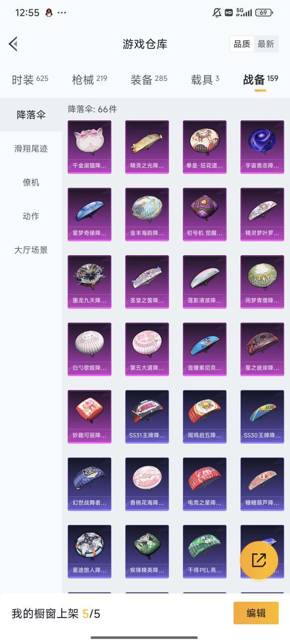Select 大厅场景 in the sidebar

(31, 250)
